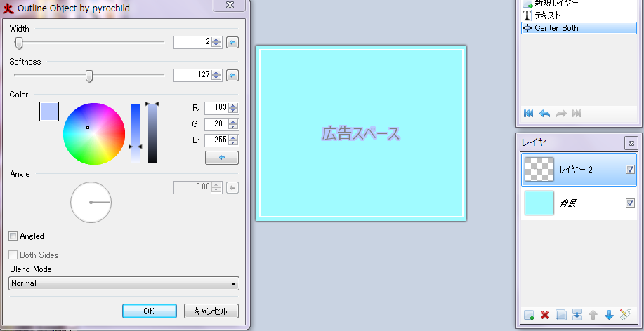Duplicate the selected layer
Viewport: 644px width, 331px height.
[561, 315]
